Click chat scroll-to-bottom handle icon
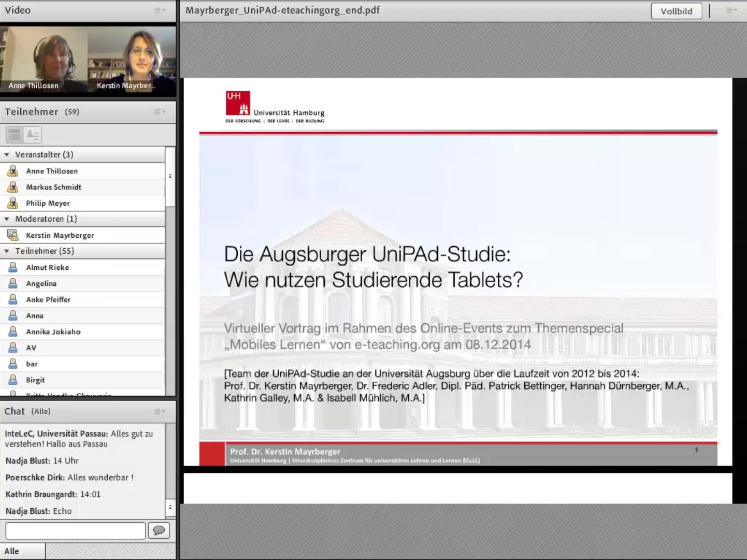This screenshot has width=747, height=560. coord(170,508)
